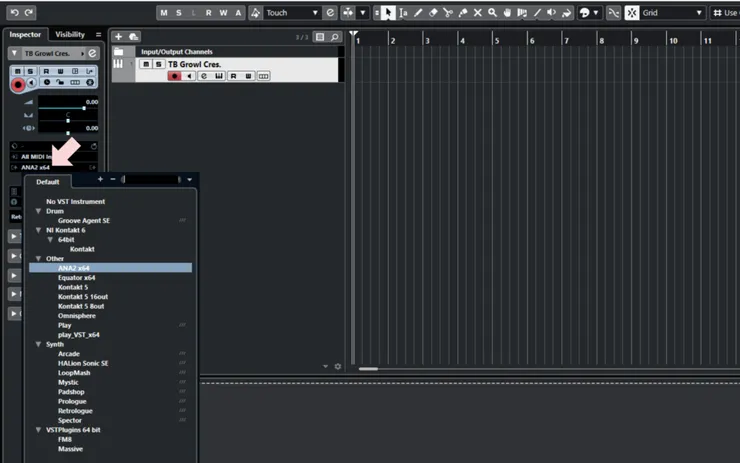Click the Redo arrow in the toolbar

click(29, 13)
